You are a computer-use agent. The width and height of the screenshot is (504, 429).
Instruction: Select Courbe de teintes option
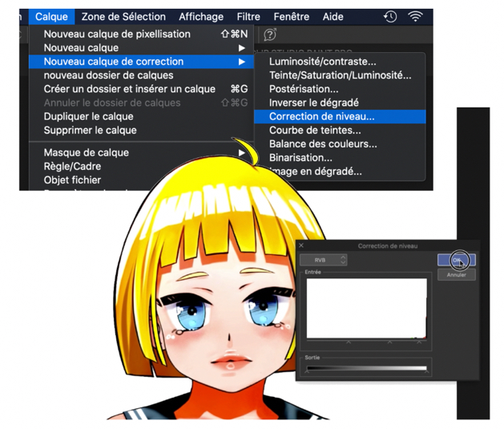click(315, 130)
